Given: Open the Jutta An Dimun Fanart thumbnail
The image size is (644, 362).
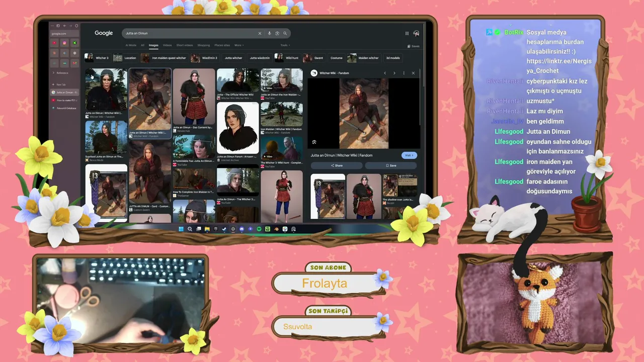Looking at the screenshot, I should [x=237, y=128].
